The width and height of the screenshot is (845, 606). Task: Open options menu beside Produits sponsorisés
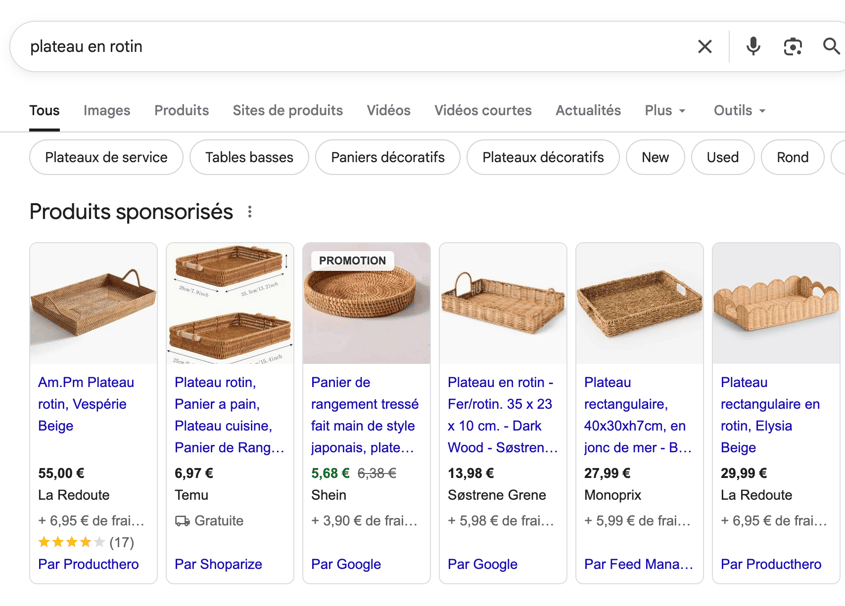(248, 211)
